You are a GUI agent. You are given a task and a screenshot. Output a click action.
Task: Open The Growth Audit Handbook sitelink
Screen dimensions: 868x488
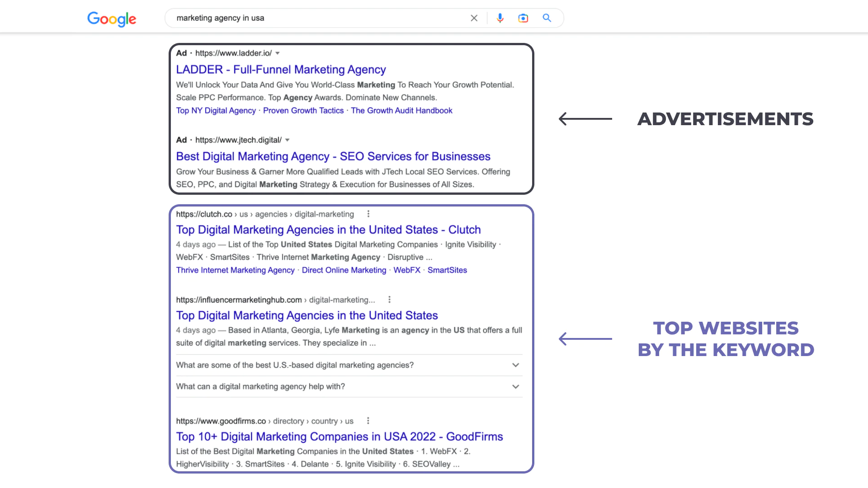[401, 111]
